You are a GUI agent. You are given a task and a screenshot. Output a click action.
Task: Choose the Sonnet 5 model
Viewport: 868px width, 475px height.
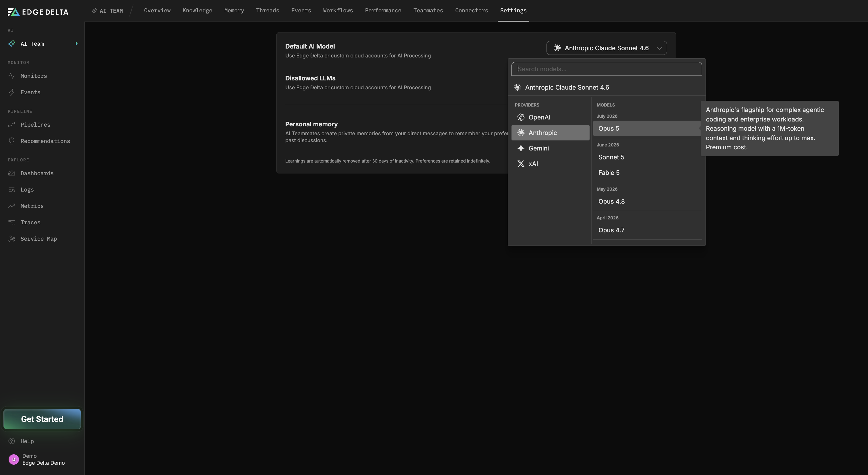click(647, 157)
